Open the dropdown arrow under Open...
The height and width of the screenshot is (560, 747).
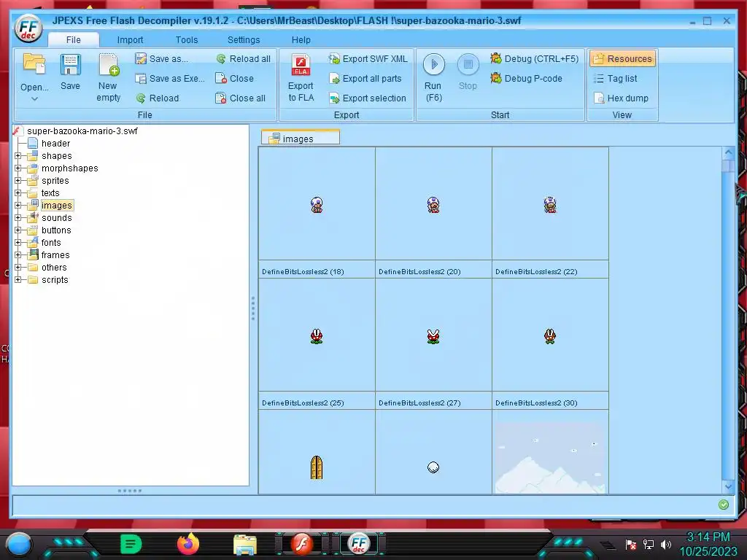click(34, 99)
